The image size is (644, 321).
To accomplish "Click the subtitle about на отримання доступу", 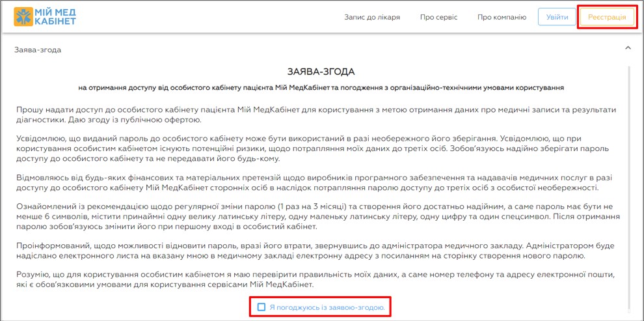I will 321,87.
